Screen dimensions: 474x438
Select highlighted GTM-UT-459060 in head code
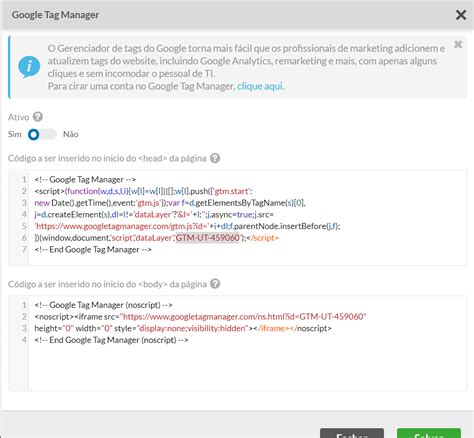(208, 238)
